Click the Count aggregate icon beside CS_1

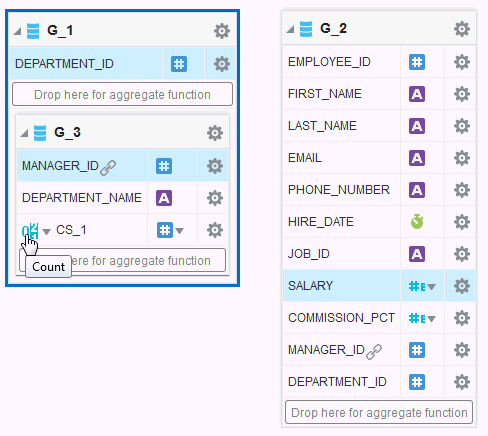30,231
